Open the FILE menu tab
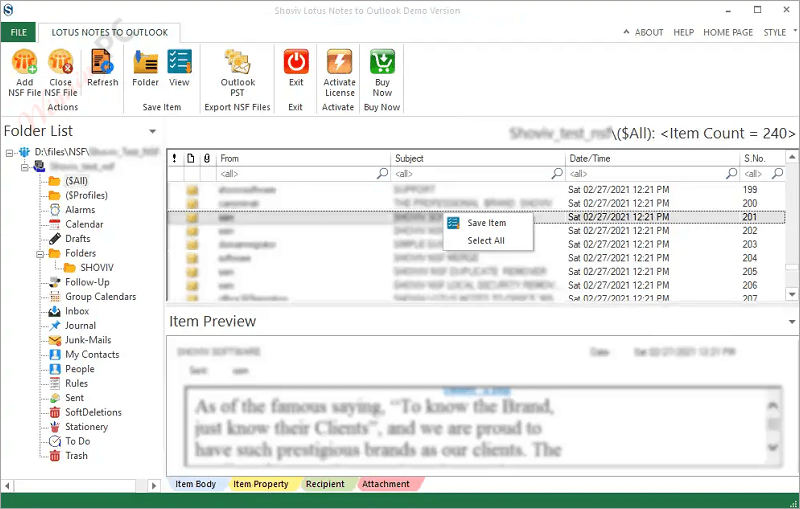 18,32
